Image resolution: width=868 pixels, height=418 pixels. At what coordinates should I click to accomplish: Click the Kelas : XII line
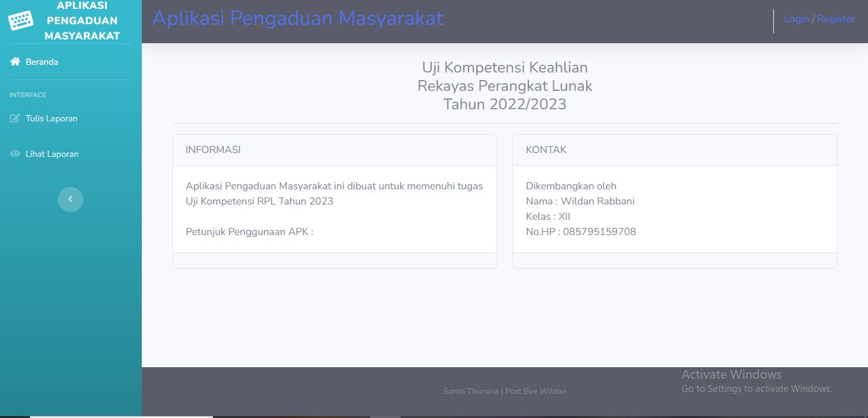[x=548, y=217]
